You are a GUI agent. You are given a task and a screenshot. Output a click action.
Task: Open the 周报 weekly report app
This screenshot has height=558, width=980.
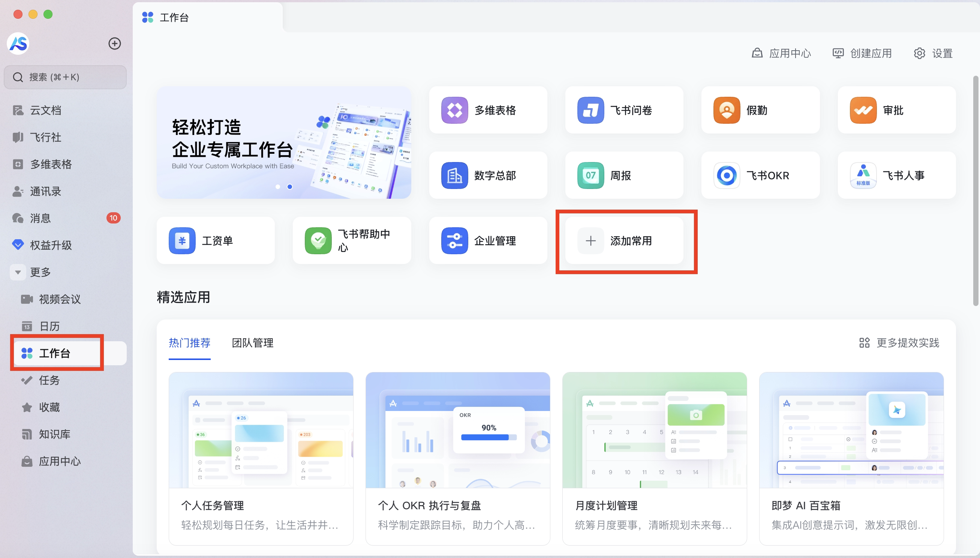point(590,175)
